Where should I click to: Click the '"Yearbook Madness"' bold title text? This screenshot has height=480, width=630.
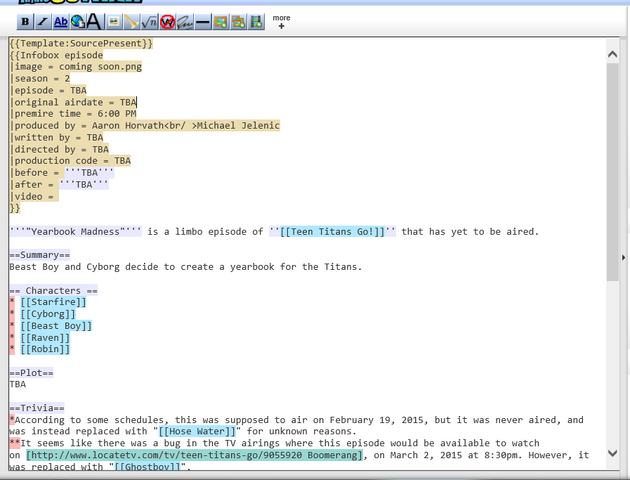coord(76,231)
